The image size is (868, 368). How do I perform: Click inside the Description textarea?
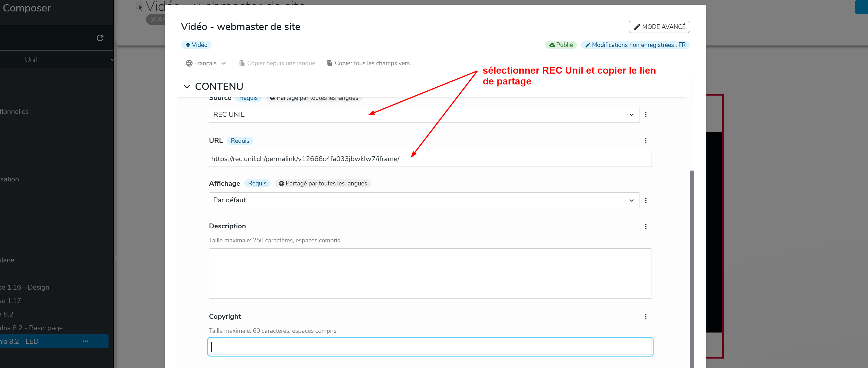430,273
